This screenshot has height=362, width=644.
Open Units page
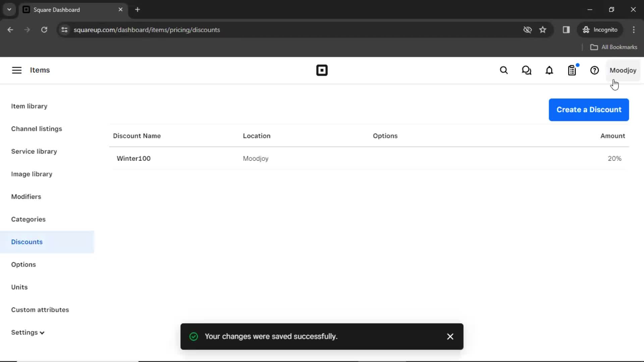19,287
